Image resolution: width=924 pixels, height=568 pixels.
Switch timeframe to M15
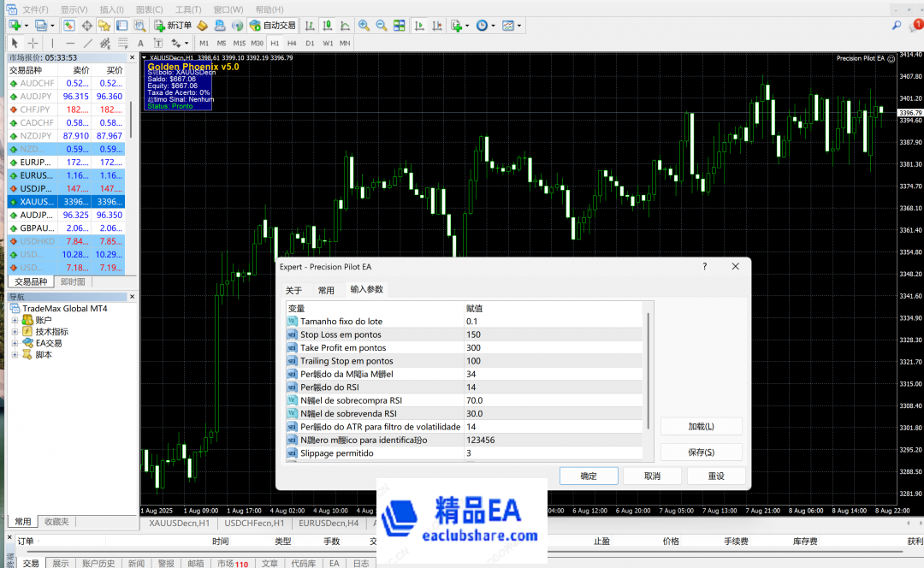coord(240,43)
